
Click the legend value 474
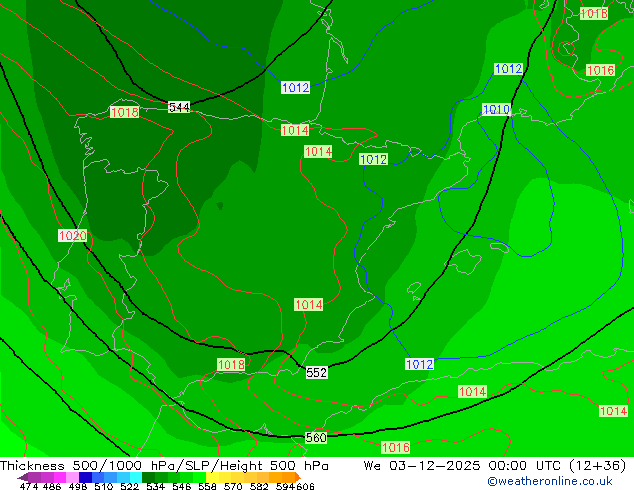point(29,486)
